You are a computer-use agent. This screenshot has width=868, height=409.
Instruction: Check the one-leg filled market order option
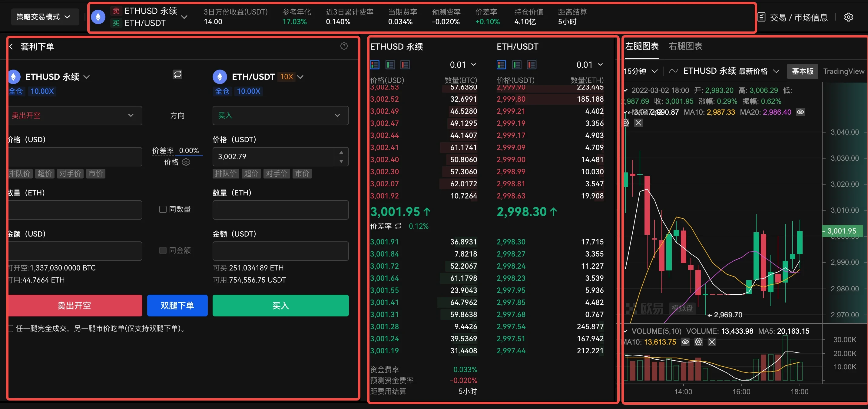coord(10,329)
